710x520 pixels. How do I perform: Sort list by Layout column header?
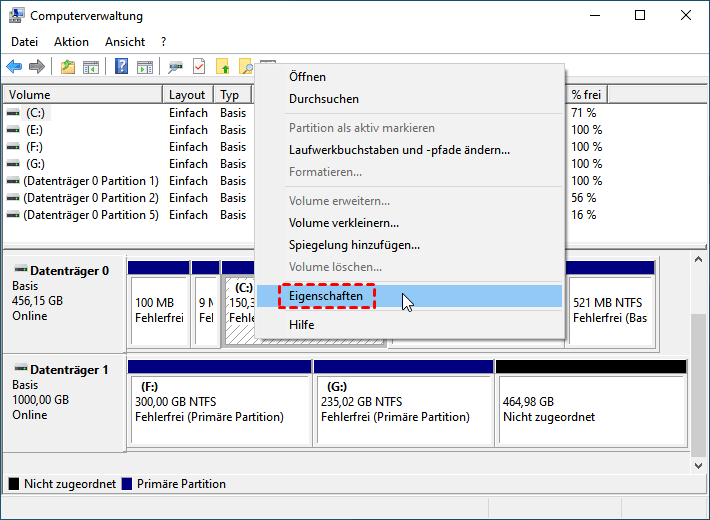[187, 95]
